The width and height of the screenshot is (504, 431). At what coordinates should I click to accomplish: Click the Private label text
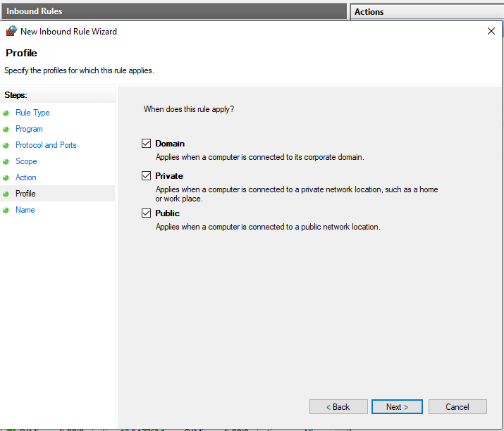click(169, 175)
